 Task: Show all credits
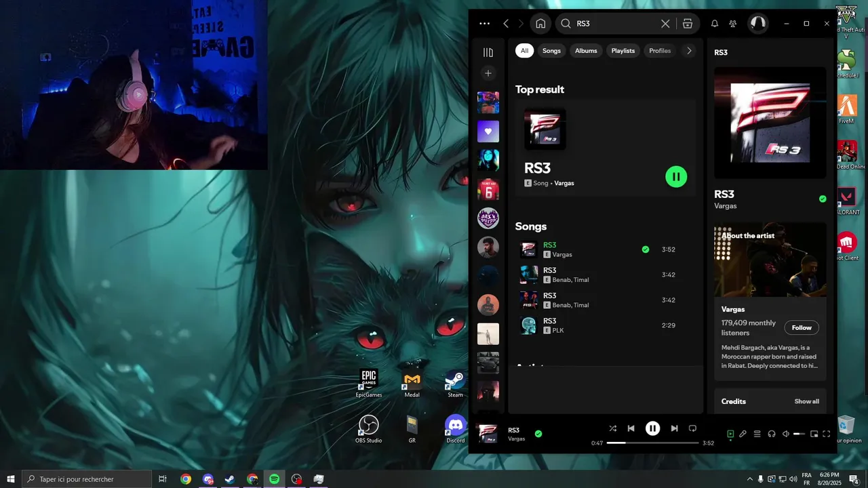pyautogui.click(x=806, y=401)
